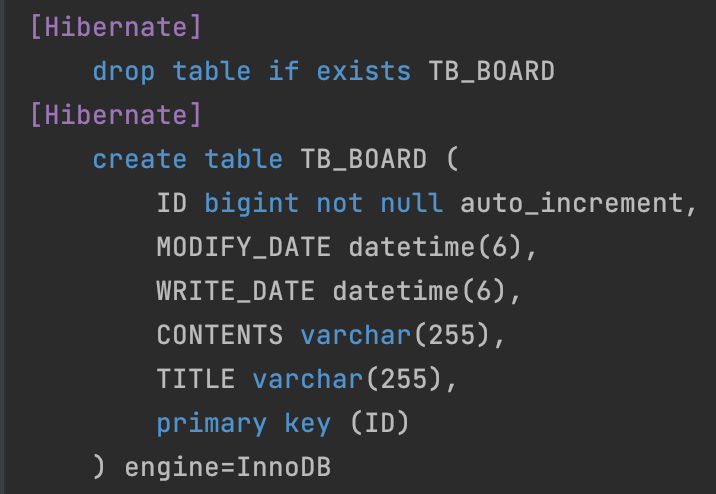Viewport: 716px width, 494px height.
Task: Click the TITLE column name
Action: click(x=196, y=379)
